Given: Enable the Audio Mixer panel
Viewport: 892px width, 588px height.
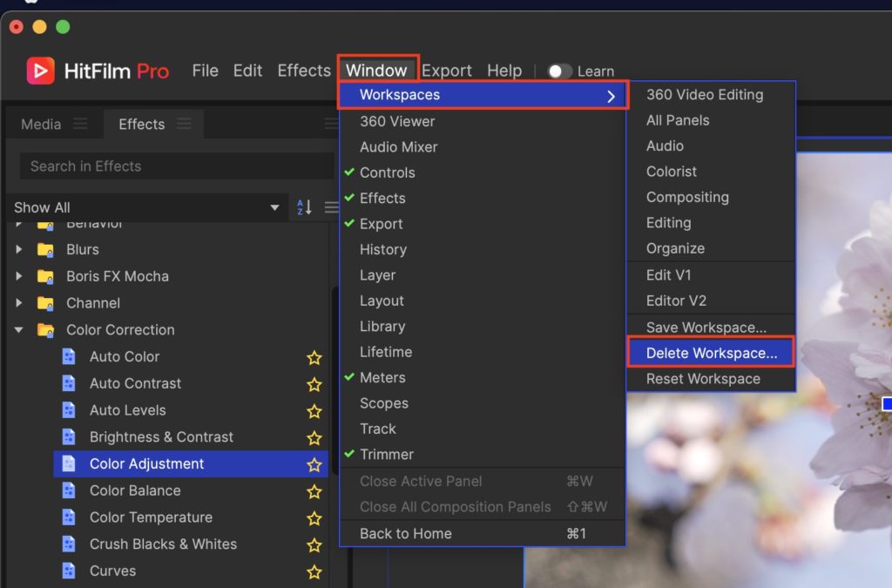Looking at the screenshot, I should pyautogui.click(x=483, y=146).
